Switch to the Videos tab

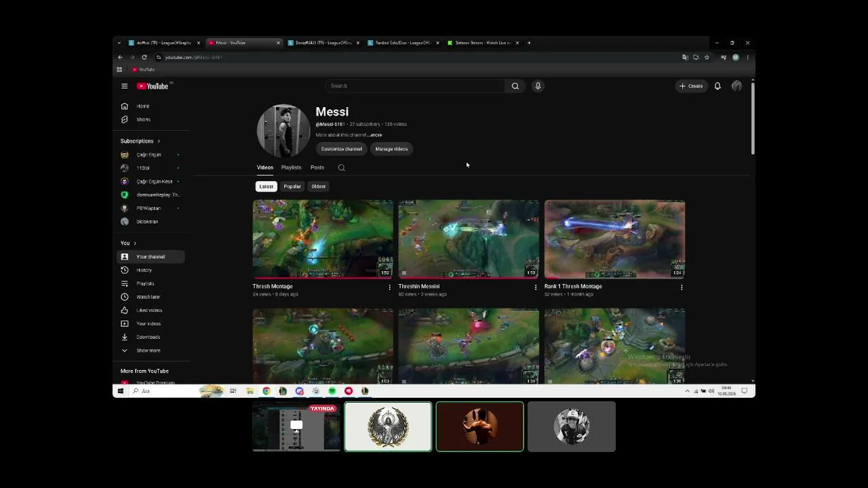[264, 167]
